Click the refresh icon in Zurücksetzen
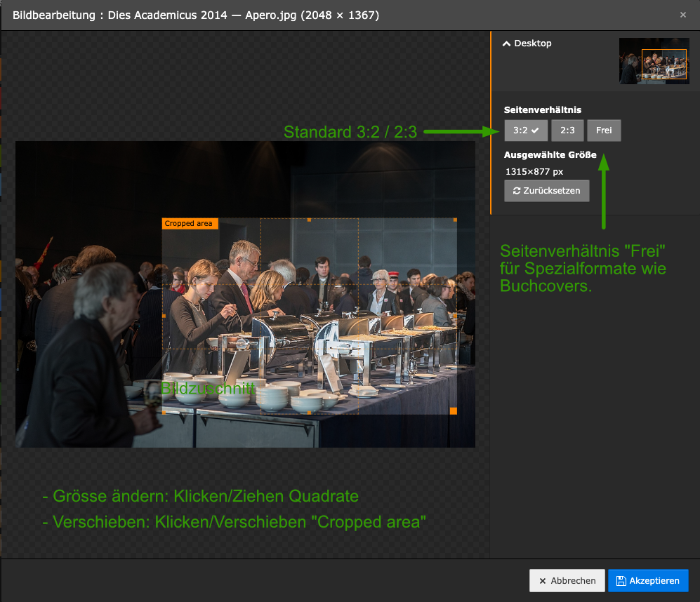The image size is (700, 602). pos(517,191)
